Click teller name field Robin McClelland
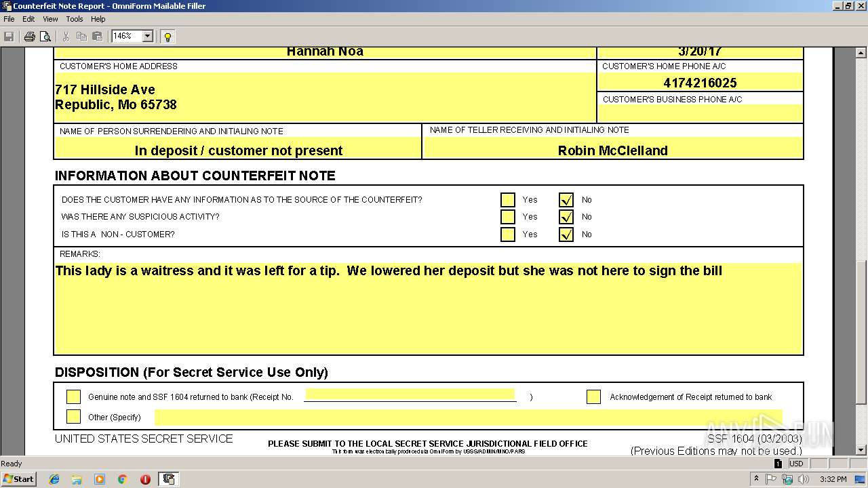 tap(612, 148)
